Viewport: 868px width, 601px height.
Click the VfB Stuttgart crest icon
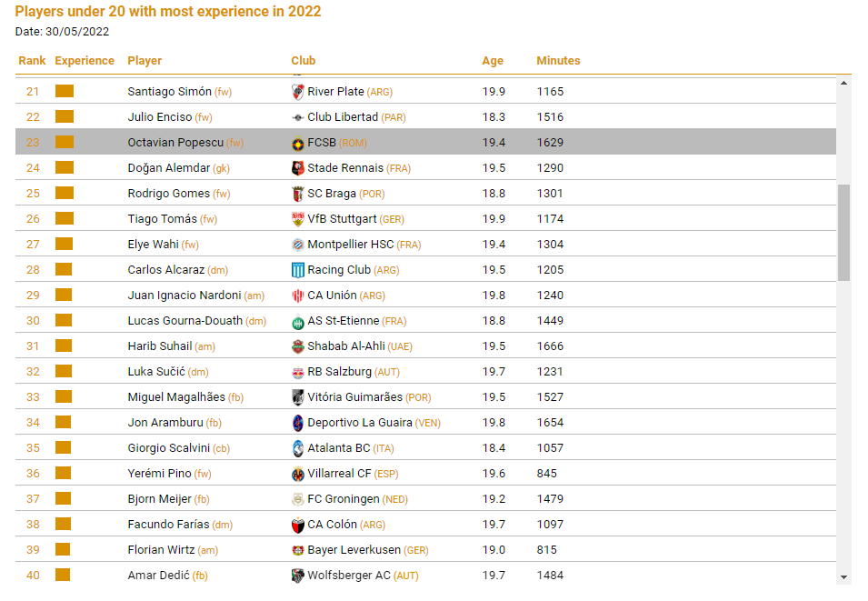tap(298, 219)
